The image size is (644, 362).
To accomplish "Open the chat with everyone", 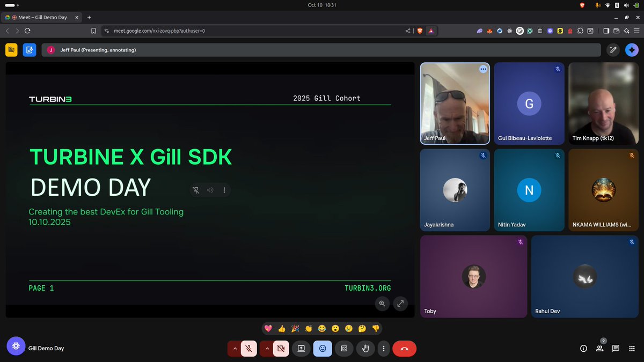I will pos(616,349).
